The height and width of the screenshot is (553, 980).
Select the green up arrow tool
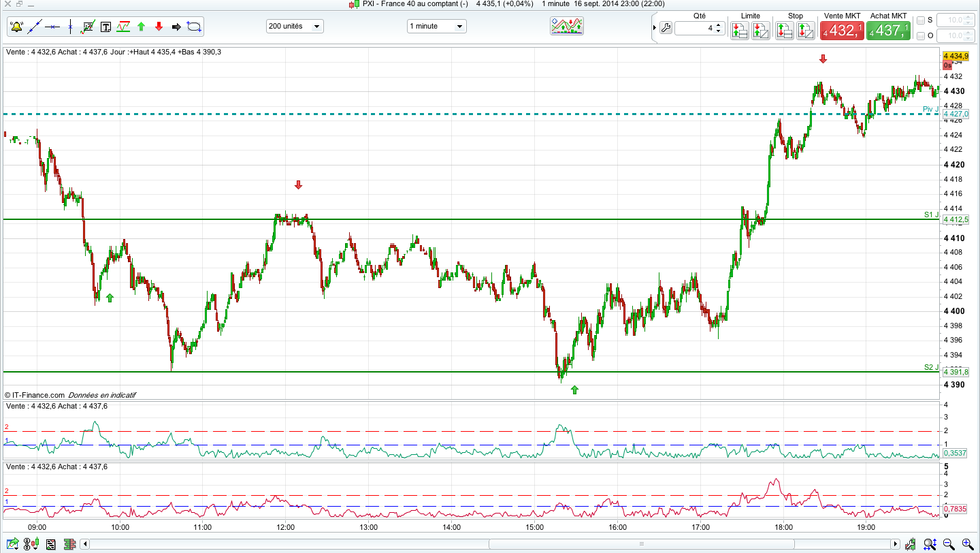tap(141, 27)
